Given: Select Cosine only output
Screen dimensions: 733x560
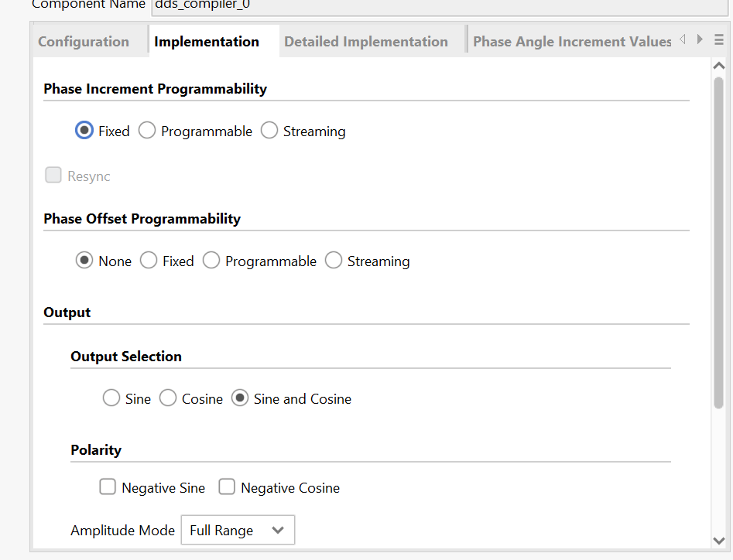Looking at the screenshot, I should point(168,399).
